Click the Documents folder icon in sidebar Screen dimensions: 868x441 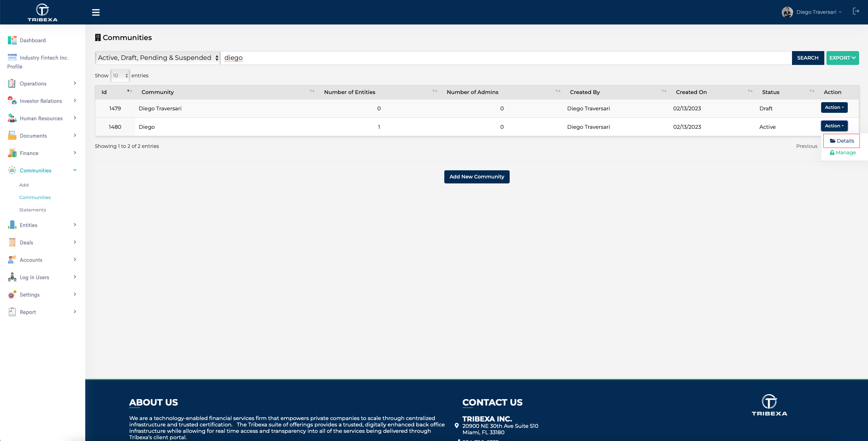coord(12,136)
